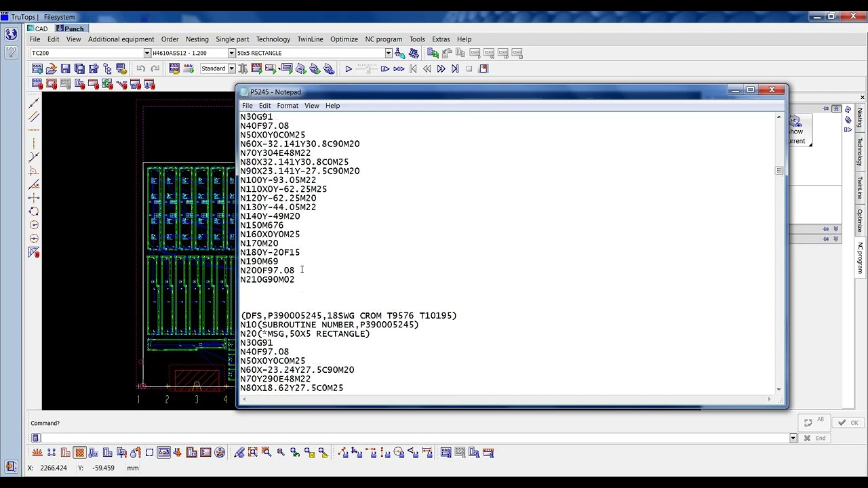
Task: Open the Nesting side tab
Action: tap(859, 117)
